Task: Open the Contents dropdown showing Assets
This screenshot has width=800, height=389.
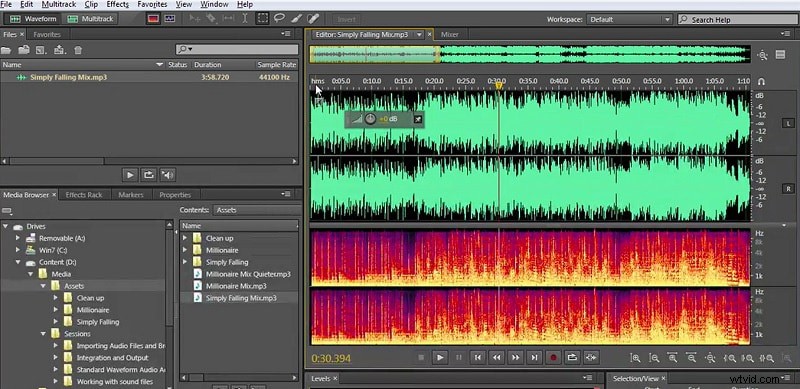Action: click(256, 210)
